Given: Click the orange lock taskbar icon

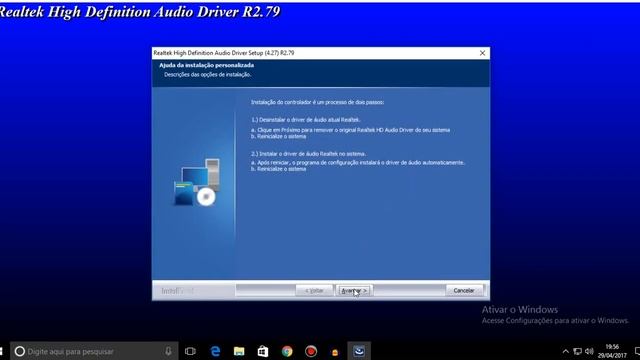Looking at the screenshot, I should 335,351.
